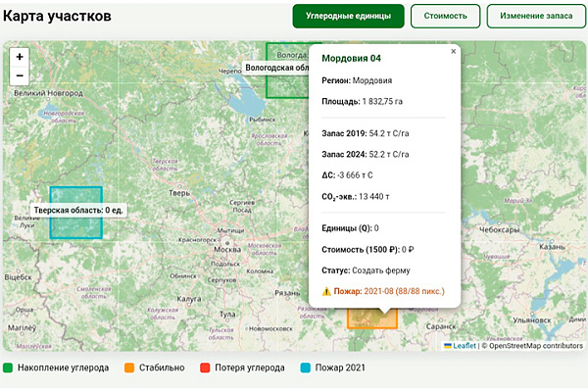Zoom in on the map
This screenshot has height=392, width=588.
(x=20, y=57)
